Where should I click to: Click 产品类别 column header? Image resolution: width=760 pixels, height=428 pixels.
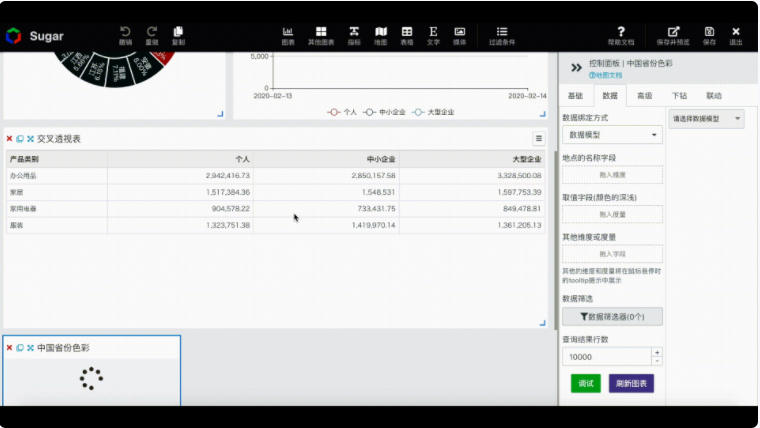(x=57, y=159)
